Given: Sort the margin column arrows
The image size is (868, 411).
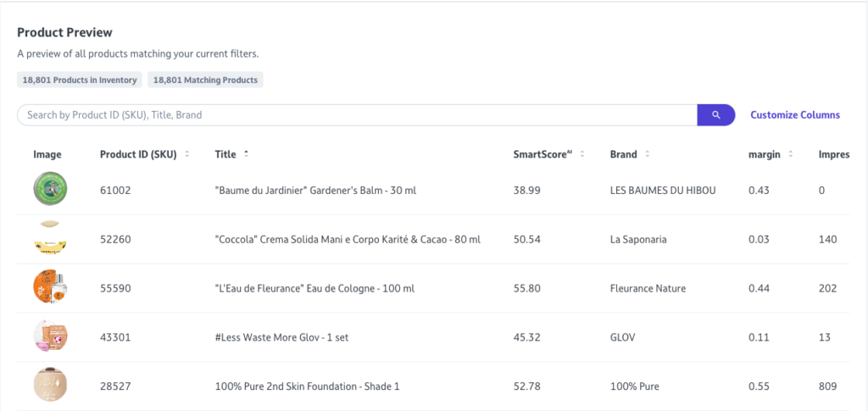Looking at the screenshot, I should point(791,154).
